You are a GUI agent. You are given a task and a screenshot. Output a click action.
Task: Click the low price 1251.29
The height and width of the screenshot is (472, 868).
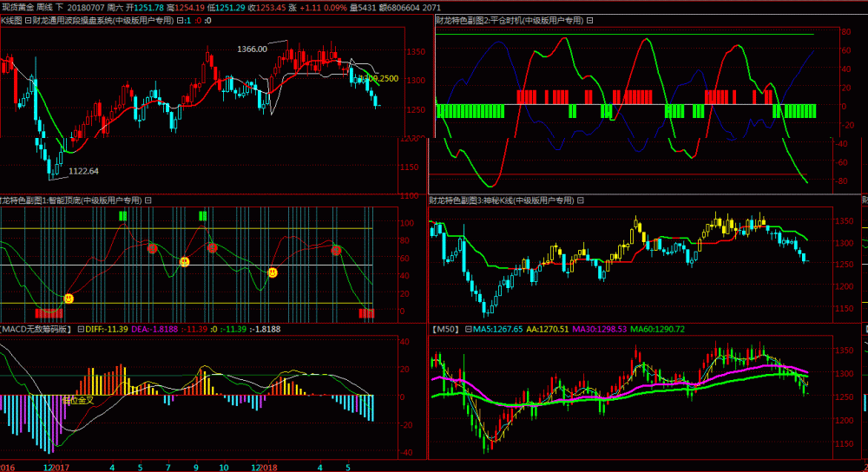(230, 8)
